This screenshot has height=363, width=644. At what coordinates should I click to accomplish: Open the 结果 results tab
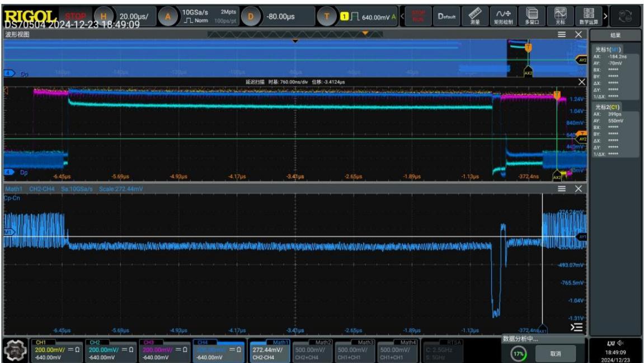click(x=615, y=35)
